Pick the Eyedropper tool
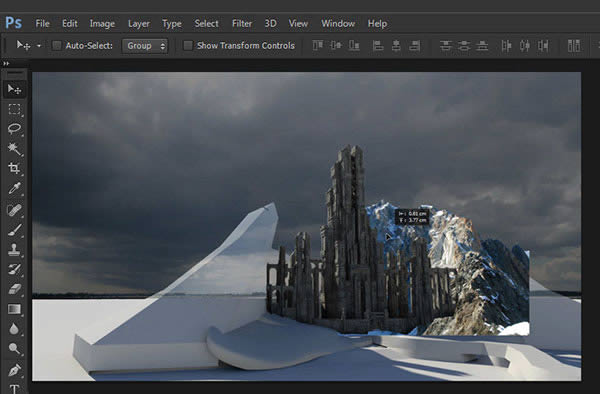The width and height of the screenshot is (600, 394). 15,189
